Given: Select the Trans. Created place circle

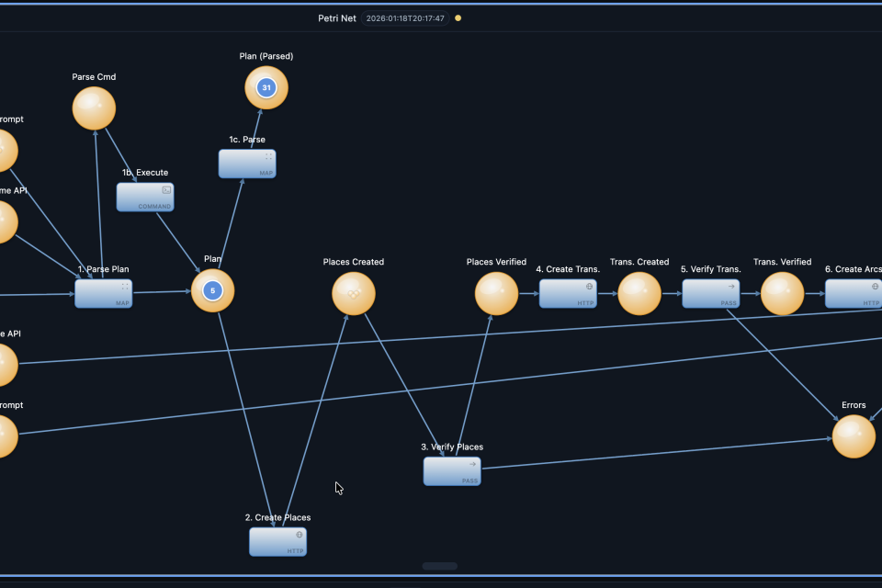Looking at the screenshot, I should [x=639, y=293].
